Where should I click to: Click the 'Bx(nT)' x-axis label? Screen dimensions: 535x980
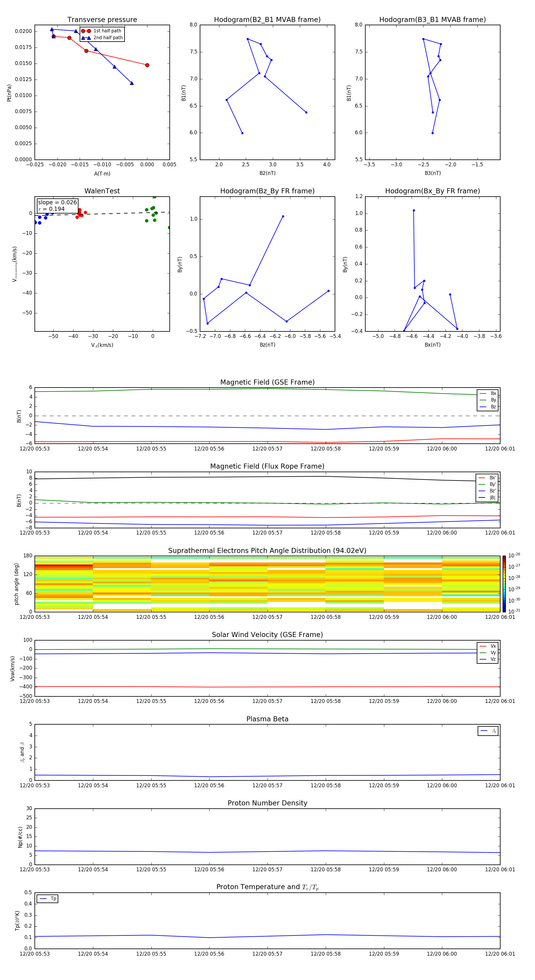[432, 345]
